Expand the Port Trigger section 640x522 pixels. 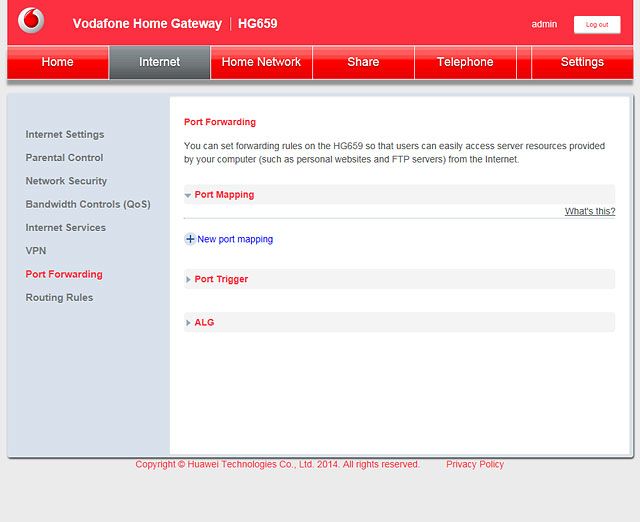coord(399,279)
